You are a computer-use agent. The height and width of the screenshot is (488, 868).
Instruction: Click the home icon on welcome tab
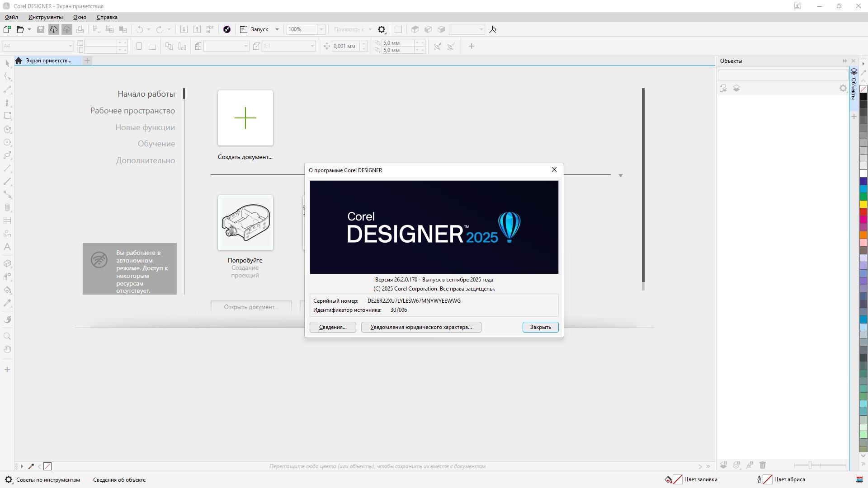pos(19,61)
